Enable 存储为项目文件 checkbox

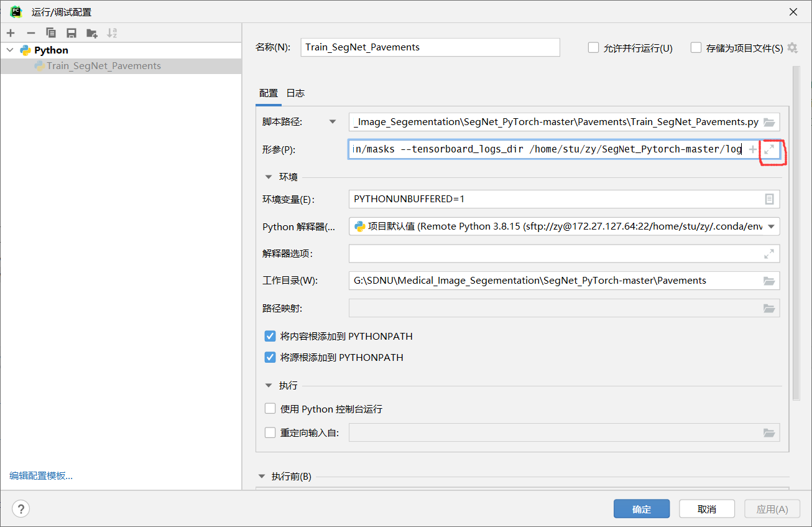tap(696, 48)
